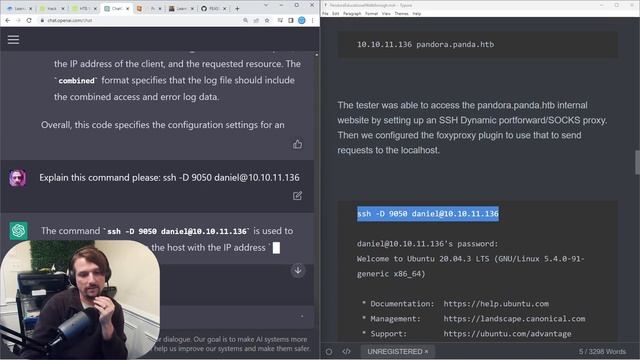Image resolution: width=640 pixels, height=360 pixels.
Task: Open the Chrome profile avatar
Action: pyautogui.click(x=302, y=20)
